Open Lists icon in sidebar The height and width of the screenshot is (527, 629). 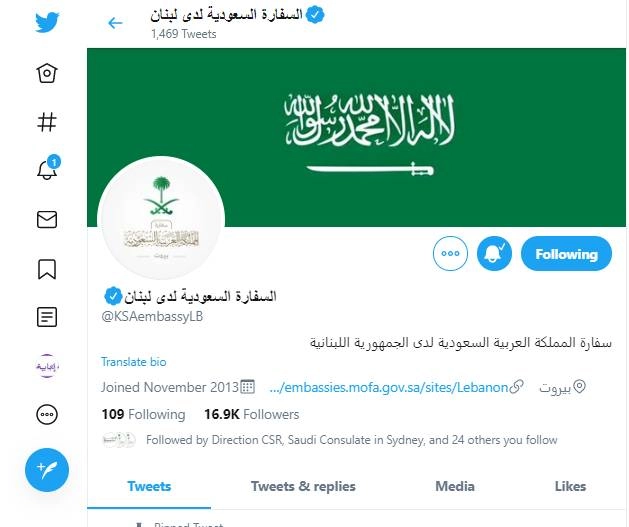47,317
